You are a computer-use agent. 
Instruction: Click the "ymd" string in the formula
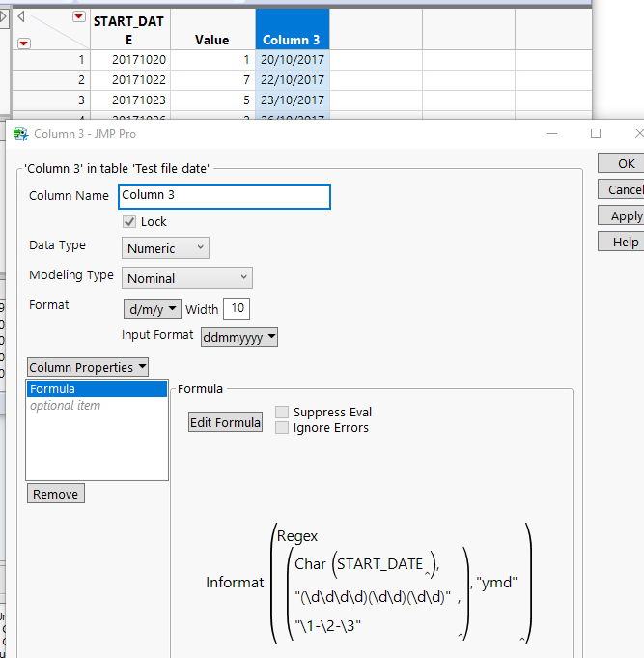[x=497, y=582]
